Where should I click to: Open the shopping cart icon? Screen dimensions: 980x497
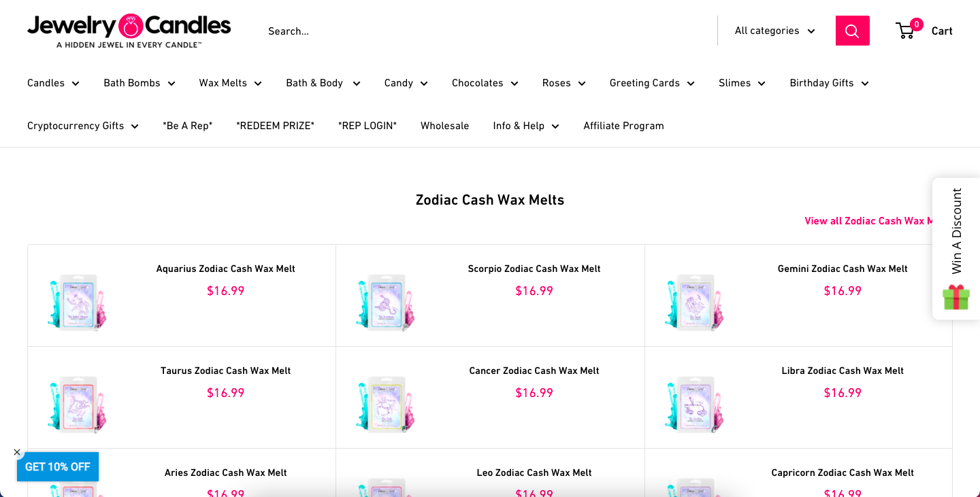(x=905, y=31)
